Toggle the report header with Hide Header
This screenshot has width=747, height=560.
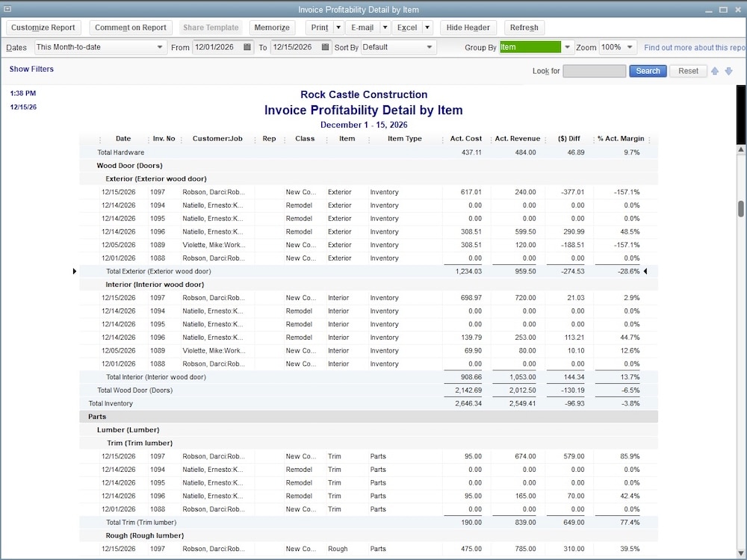tap(468, 28)
